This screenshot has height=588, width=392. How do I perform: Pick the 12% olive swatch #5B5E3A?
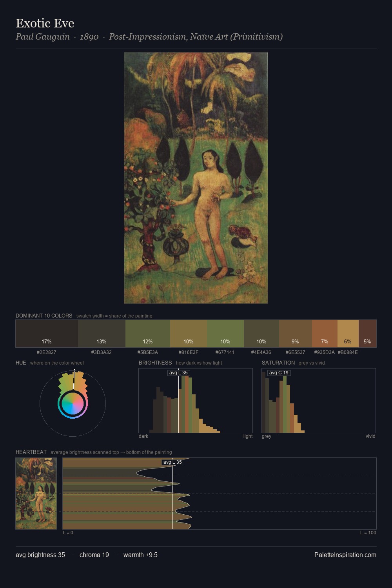click(148, 334)
